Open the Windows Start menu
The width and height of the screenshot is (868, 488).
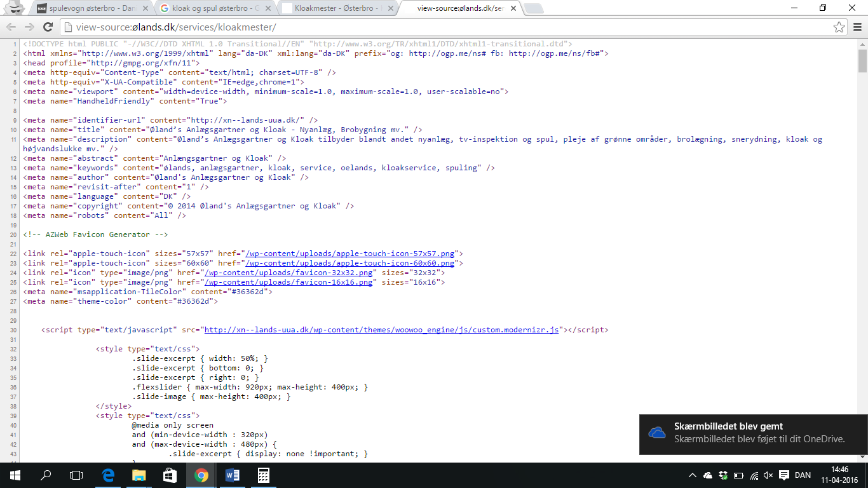[15, 475]
